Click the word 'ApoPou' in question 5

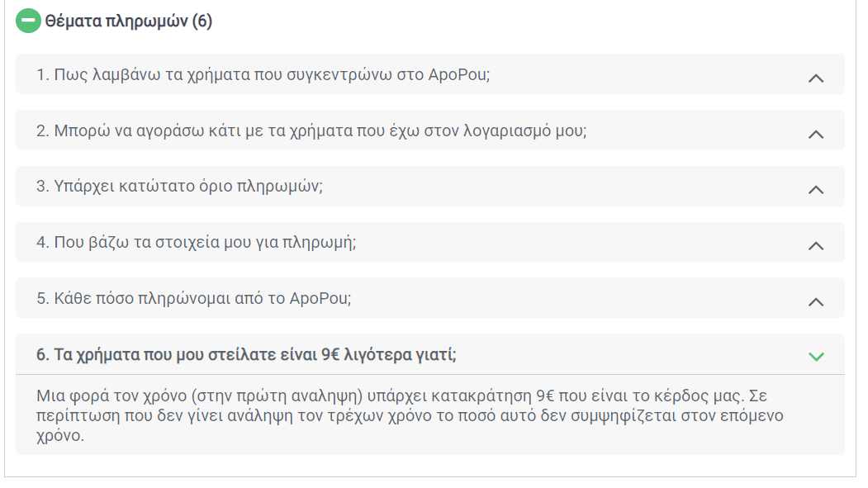(x=320, y=298)
